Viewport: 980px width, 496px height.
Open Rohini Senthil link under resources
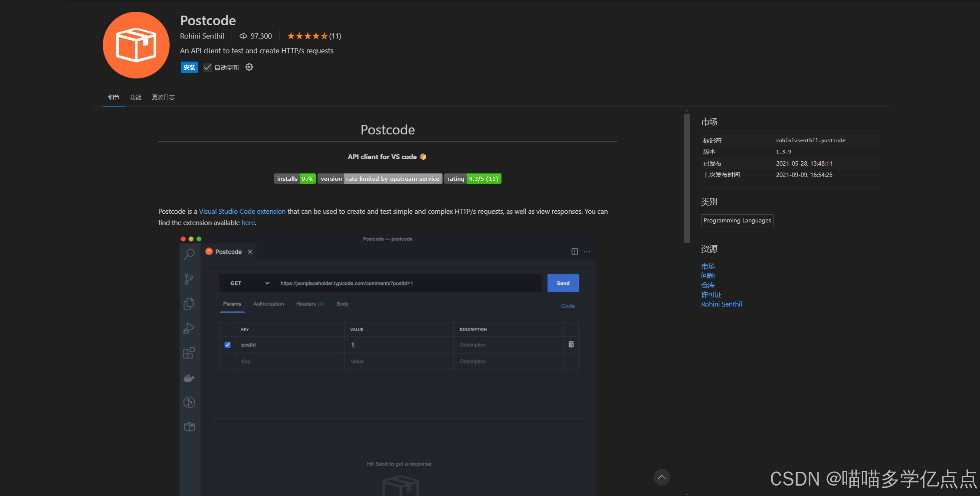click(x=721, y=304)
